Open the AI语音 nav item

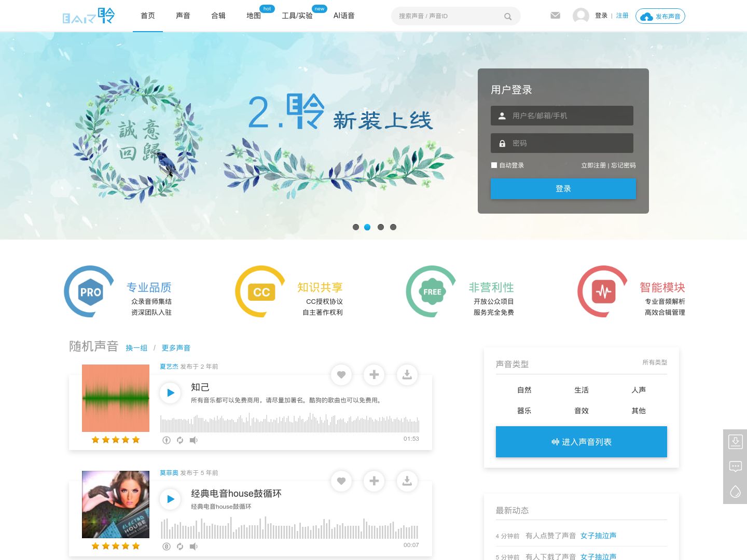click(344, 16)
